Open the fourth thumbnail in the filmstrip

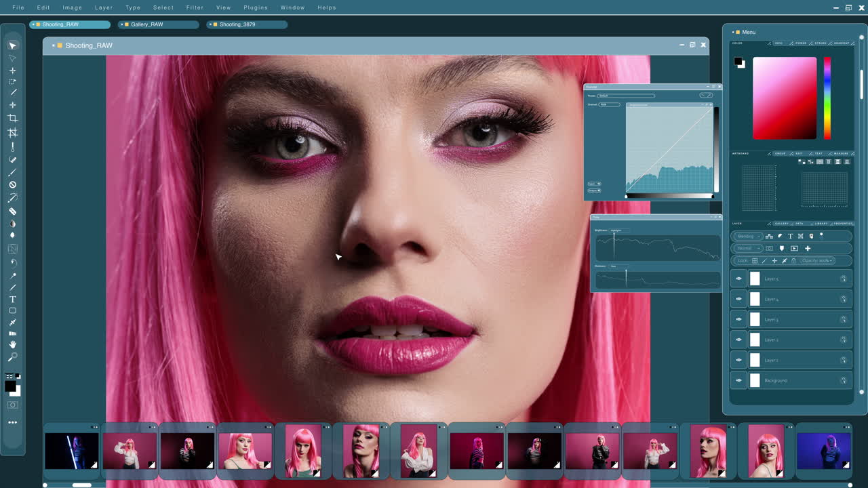[245, 449]
